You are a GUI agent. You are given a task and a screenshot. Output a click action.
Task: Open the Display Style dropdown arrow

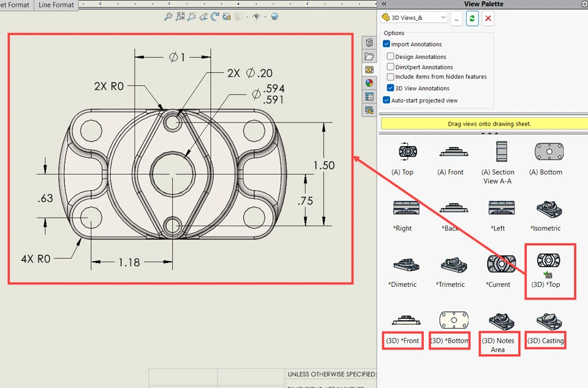[247, 17]
